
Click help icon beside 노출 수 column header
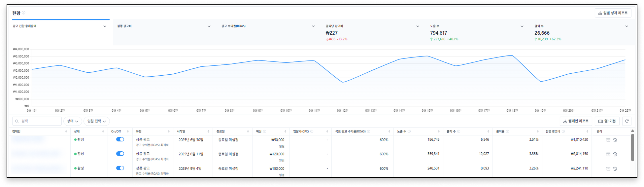coord(409,131)
